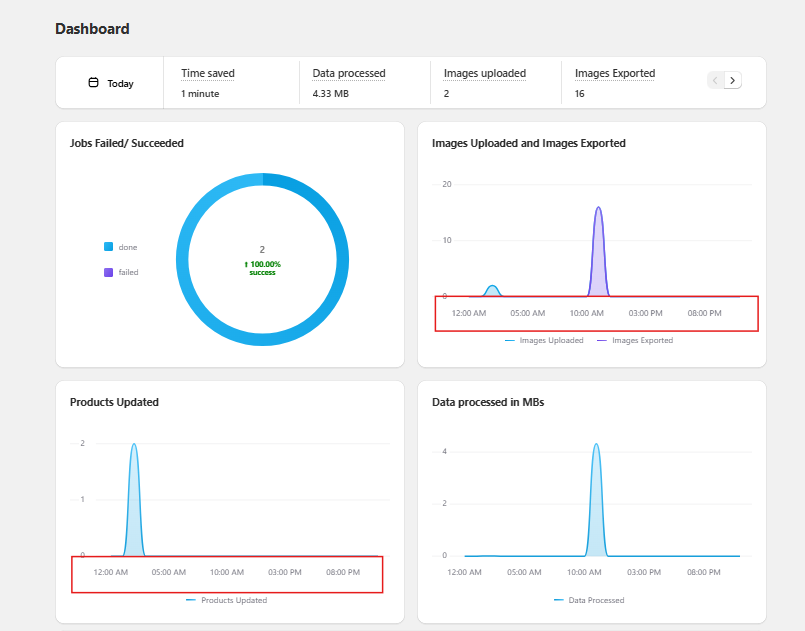Screen dimensions: 805x631
Task: Click the Products Updated chart peak
Action: click(134, 480)
